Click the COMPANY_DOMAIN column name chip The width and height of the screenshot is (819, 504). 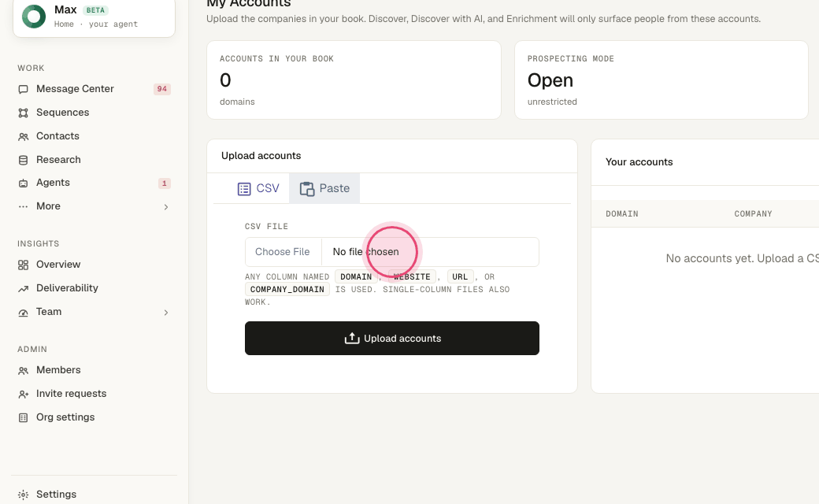pos(287,289)
